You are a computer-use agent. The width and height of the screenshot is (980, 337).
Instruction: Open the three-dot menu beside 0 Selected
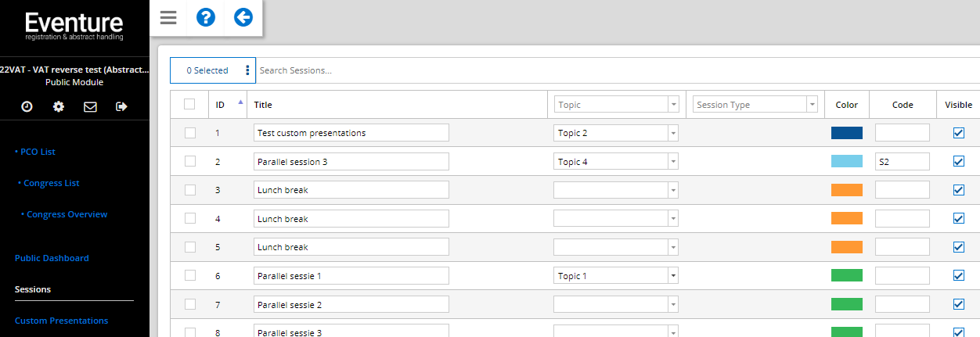[247, 70]
